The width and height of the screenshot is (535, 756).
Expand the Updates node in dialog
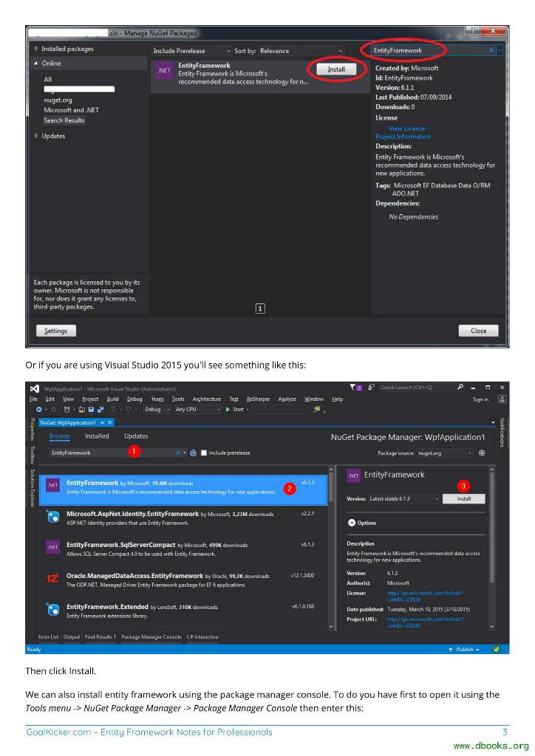click(x=35, y=136)
